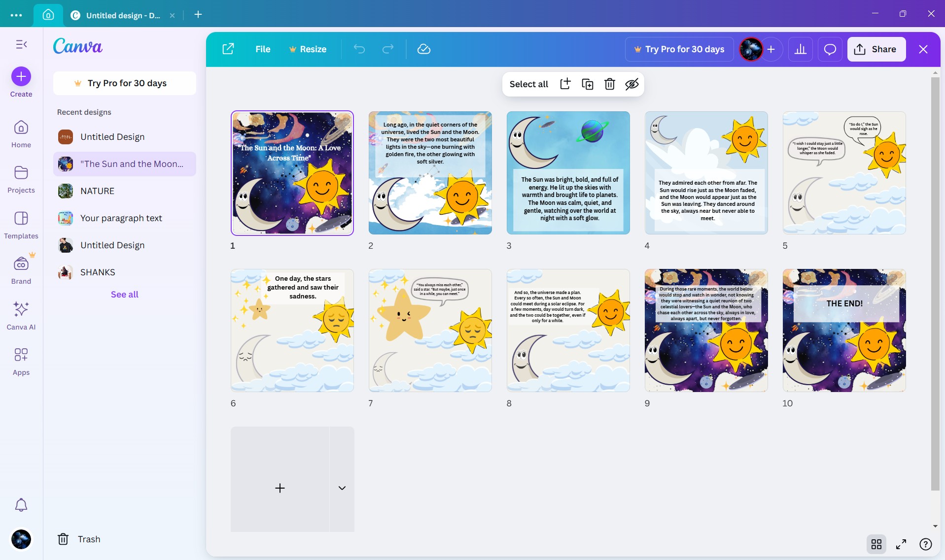Add collaborator with plus button
Viewport: 945px width, 560px height.
tap(771, 49)
